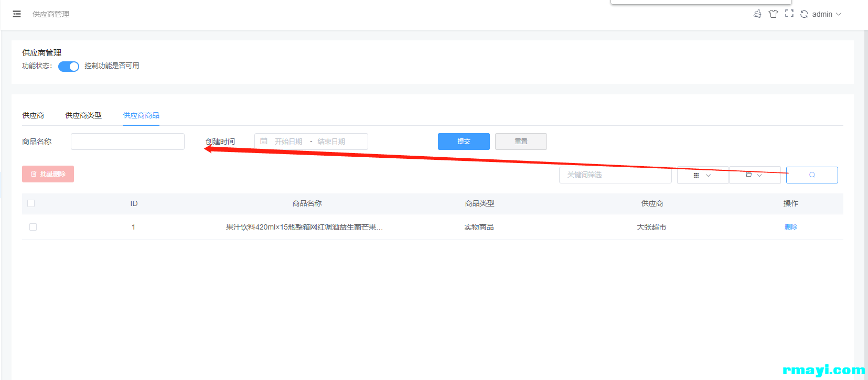The image size is (868, 380).
Task: Click the clear cache broom icon
Action: pyautogui.click(x=757, y=14)
